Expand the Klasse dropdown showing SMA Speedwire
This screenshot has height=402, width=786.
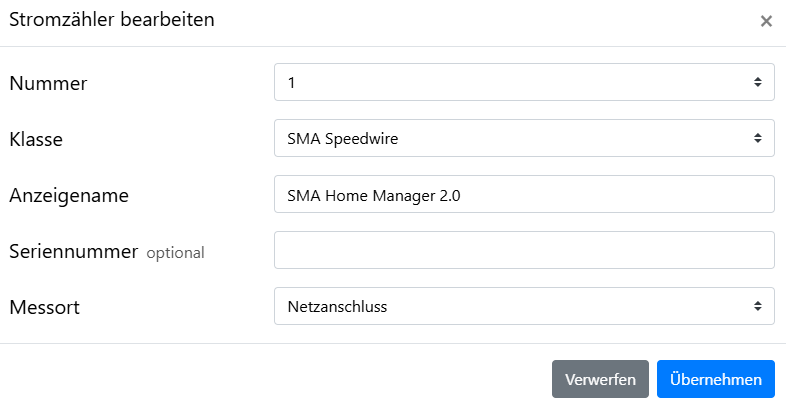523,138
